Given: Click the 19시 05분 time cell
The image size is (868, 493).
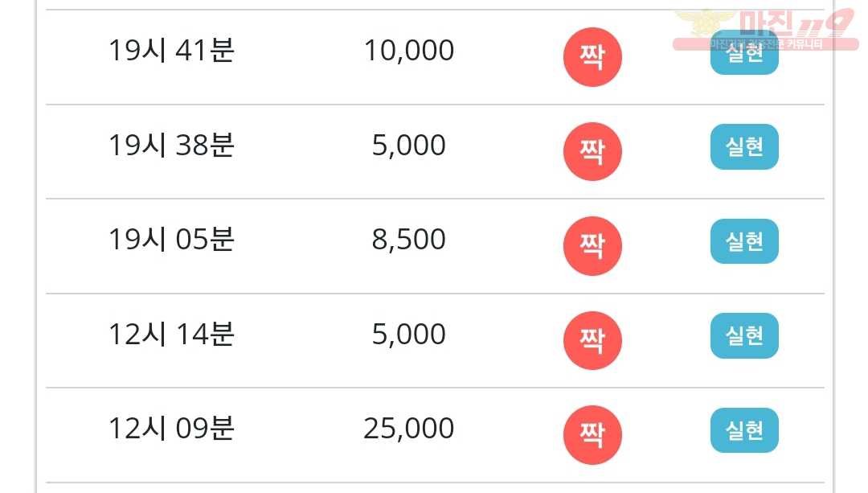Looking at the screenshot, I should (172, 240).
